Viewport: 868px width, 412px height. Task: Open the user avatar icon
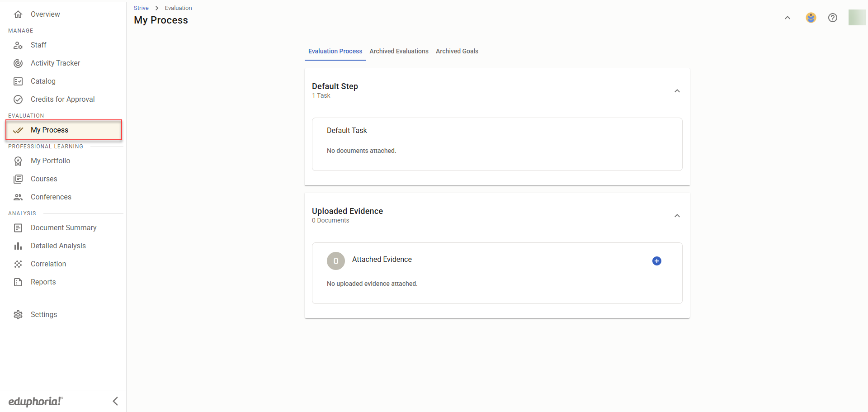811,18
